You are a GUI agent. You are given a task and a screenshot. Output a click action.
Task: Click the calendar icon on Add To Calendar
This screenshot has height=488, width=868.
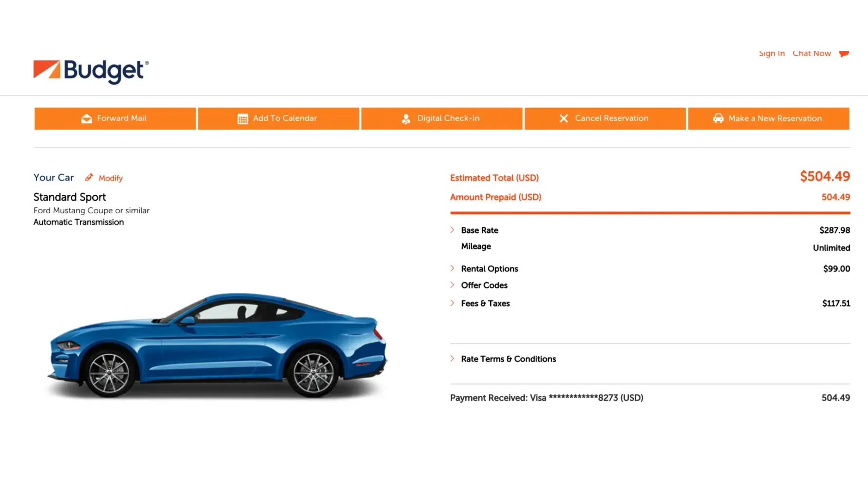coord(243,119)
